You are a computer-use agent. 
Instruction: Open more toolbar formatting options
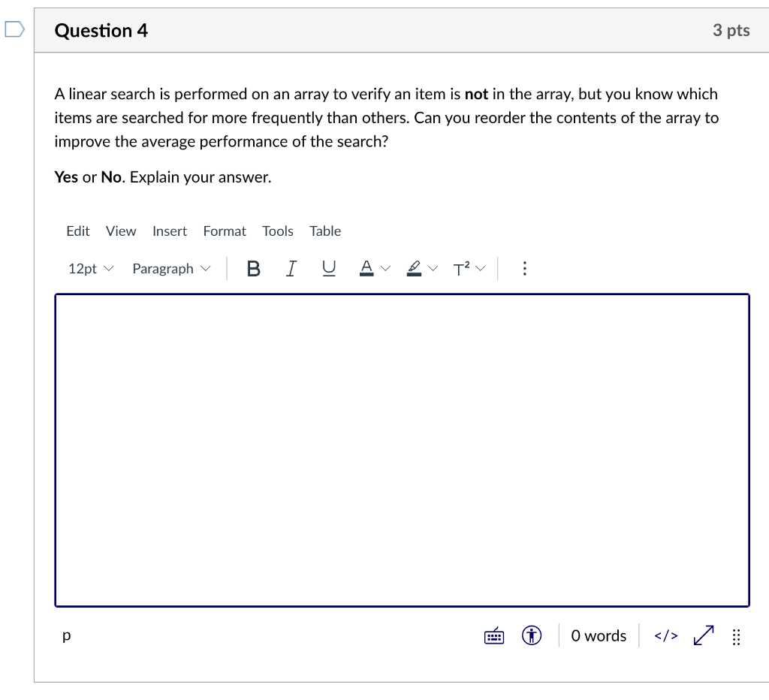(x=524, y=268)
